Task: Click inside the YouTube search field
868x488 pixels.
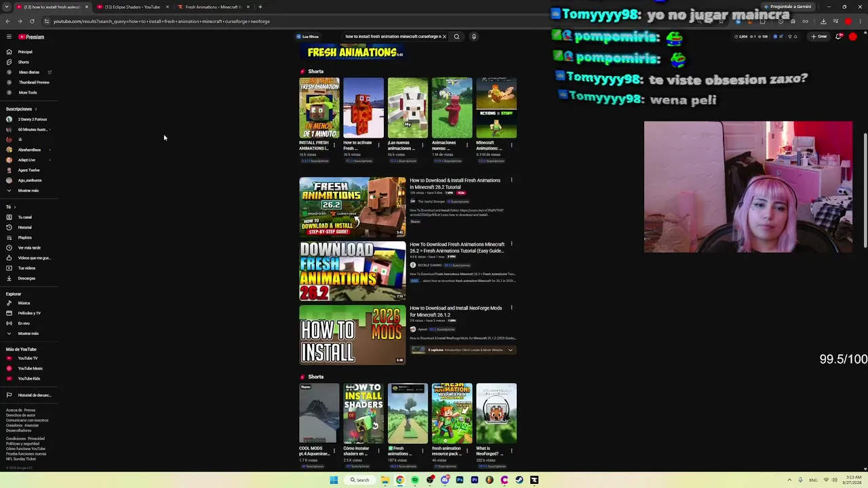Action: (392, 37)
